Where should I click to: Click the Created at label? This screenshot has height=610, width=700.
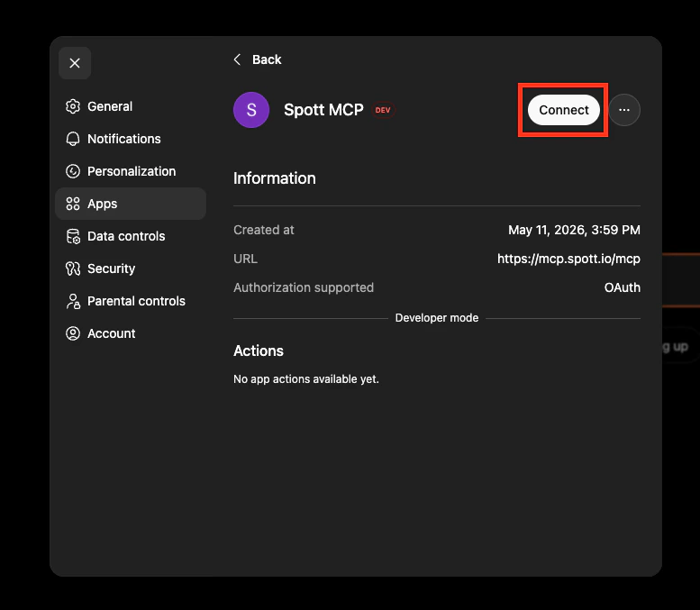[264, 230]
